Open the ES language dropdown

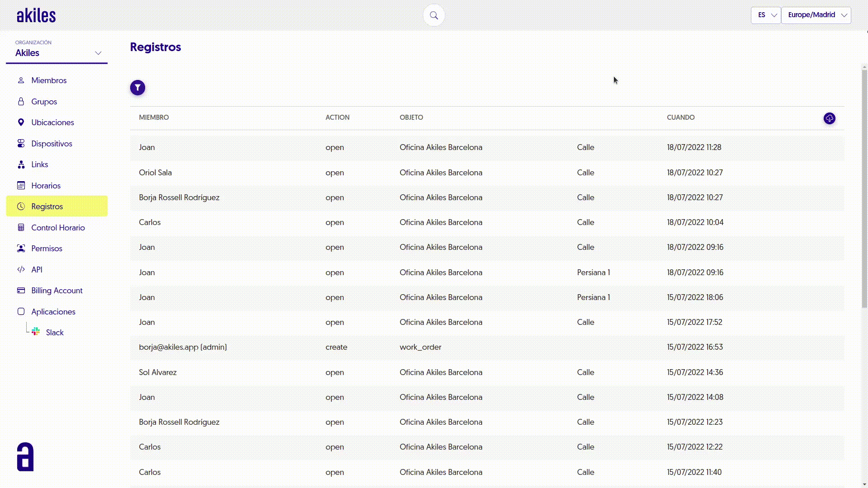765,15
